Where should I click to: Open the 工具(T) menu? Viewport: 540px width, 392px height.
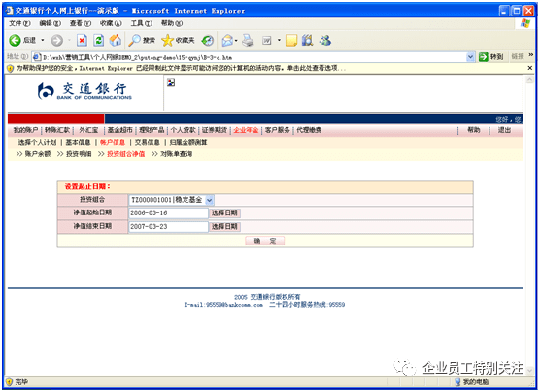[x=141, y=23]
